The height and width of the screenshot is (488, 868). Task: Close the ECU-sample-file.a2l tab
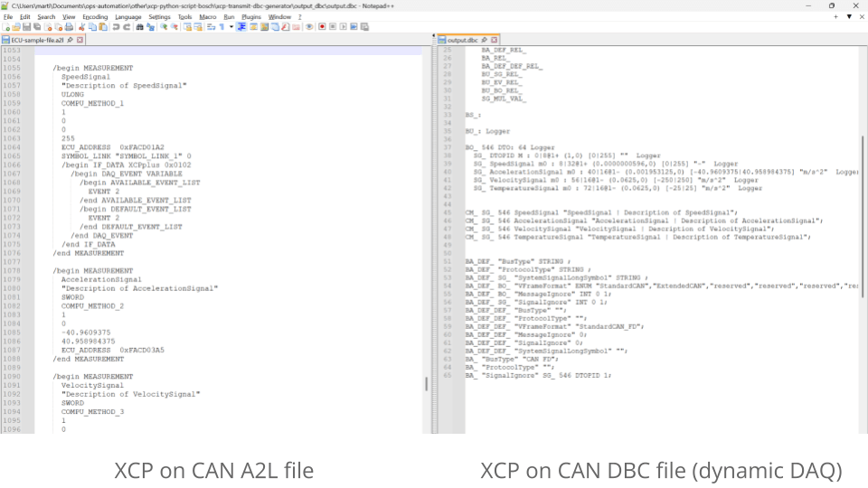pyautogui.click(x=80, y=40)
